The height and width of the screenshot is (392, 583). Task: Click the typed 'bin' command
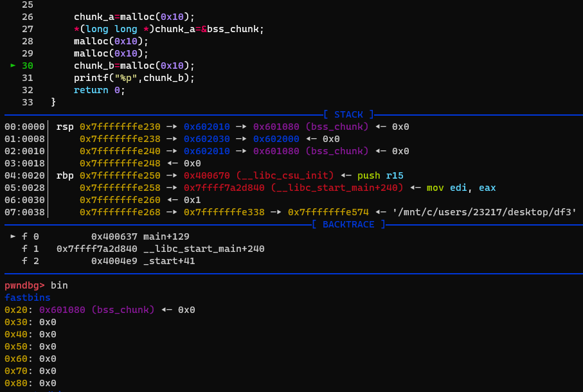[x=59, y=285]
